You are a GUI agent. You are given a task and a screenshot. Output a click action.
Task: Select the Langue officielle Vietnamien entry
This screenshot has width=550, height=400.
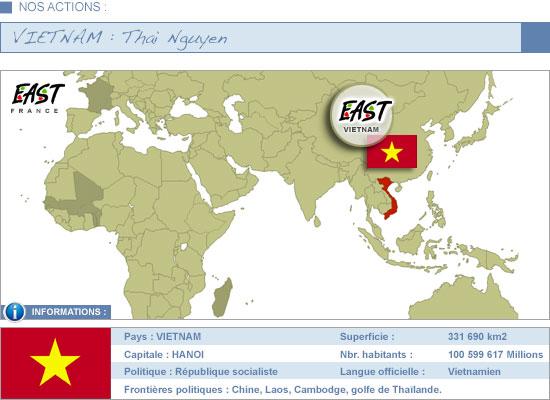point(420,372)
